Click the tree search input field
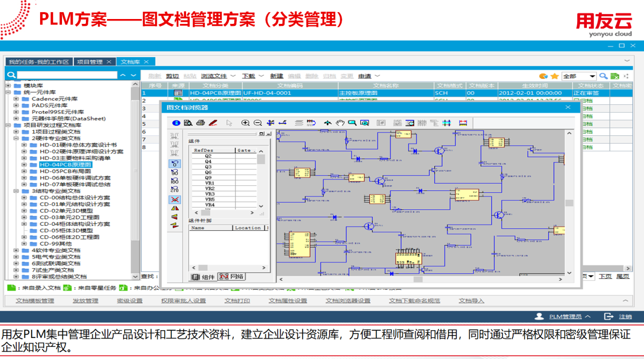644x359 pixels. coord(67,75)
